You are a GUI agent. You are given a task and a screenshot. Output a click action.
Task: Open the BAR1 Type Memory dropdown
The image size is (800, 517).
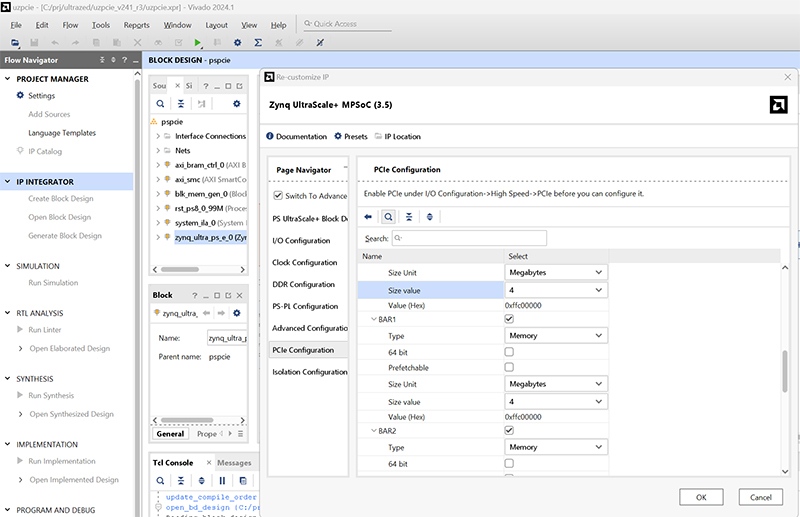(556, 336)
